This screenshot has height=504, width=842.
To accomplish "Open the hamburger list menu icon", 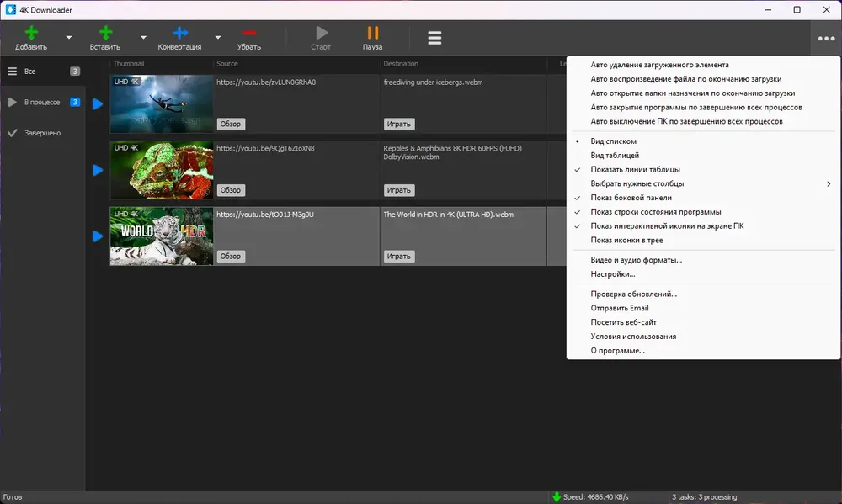I will 434,38.
